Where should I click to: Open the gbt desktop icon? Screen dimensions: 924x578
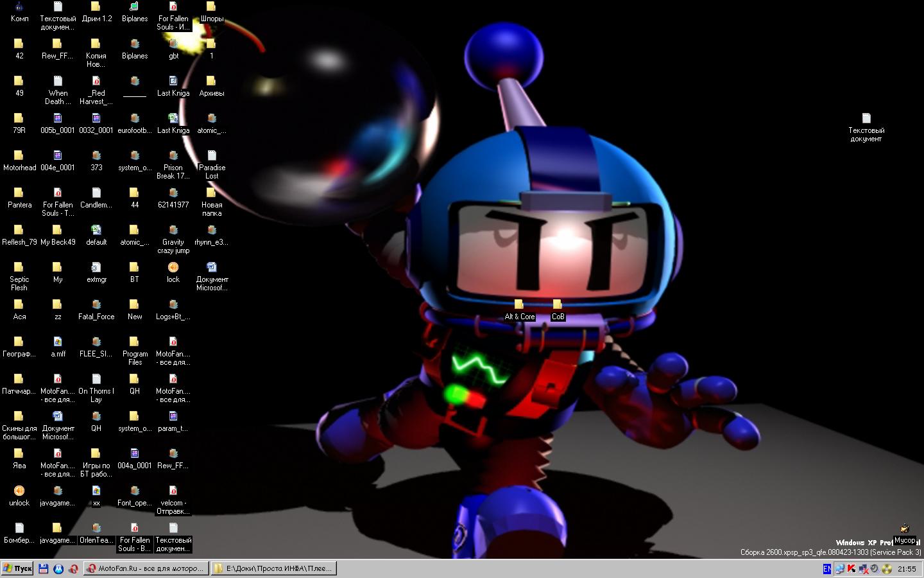point(173,49)
